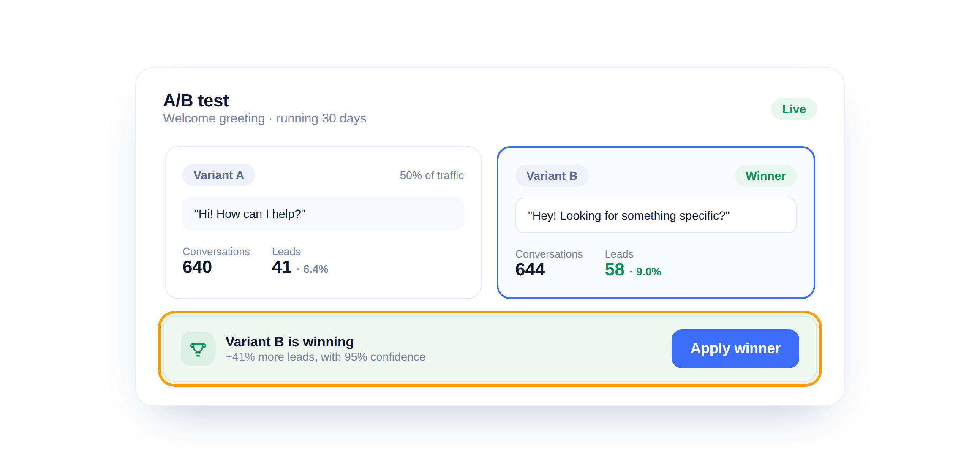Click Variant B conversations count 644
The height and width of the screenshot is (473, 980).
[530, 270]
